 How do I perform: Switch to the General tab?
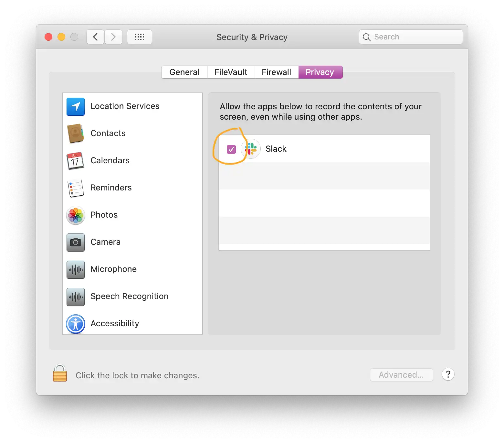184,72
